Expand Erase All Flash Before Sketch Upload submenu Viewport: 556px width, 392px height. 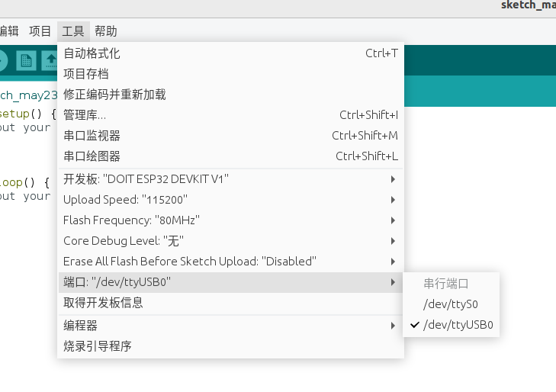pyautogui.click(x=230, y=262)
